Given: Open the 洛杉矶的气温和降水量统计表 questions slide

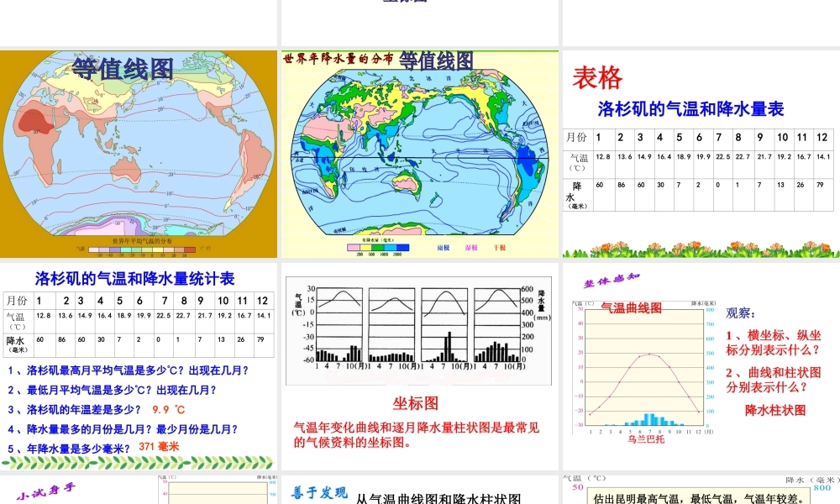Looking at the screenshot, I should (x=139, y=366).
